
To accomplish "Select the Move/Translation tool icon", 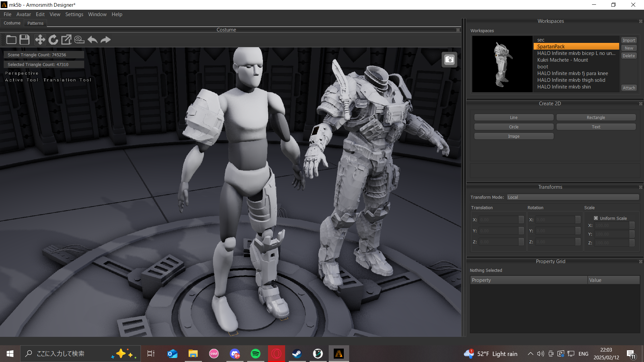I will pos(40,40).
